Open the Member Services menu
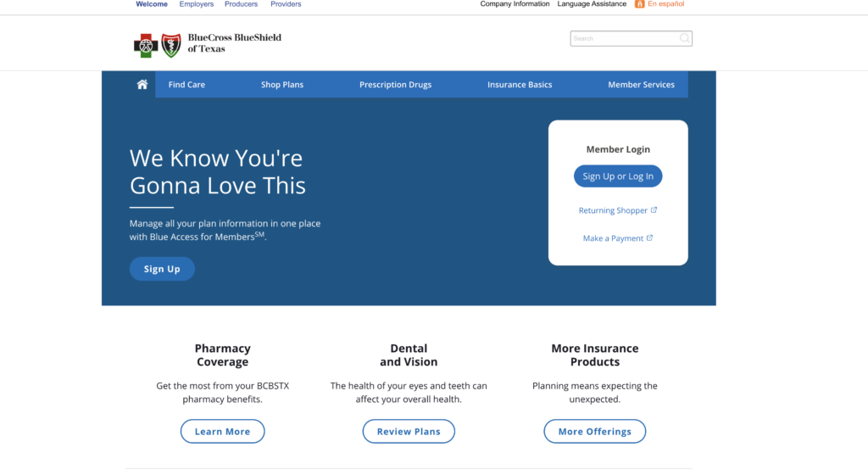The width and height of the screenshot is (868, 475). pos(641,85)
